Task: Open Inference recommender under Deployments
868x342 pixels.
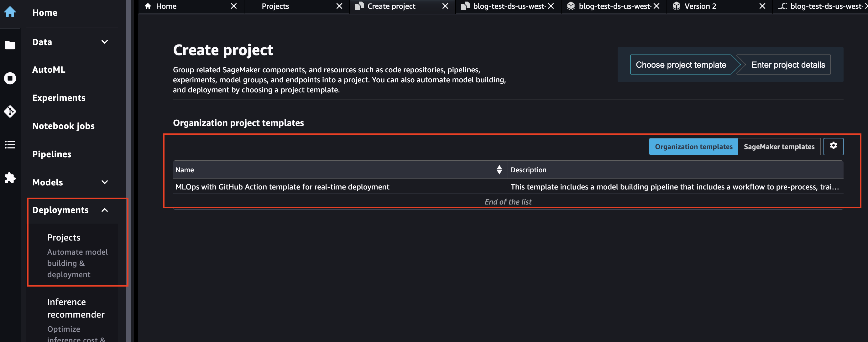Action: 76,308
